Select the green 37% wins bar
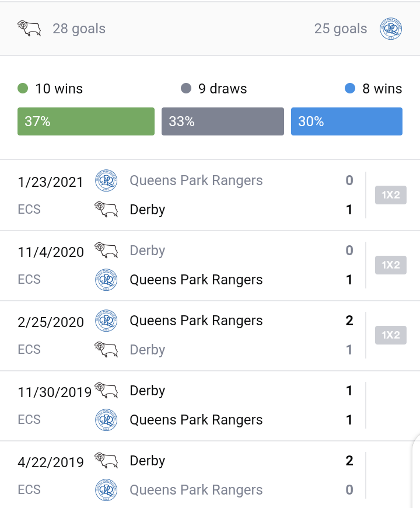 pyautogui.click(x=86, y=121)
